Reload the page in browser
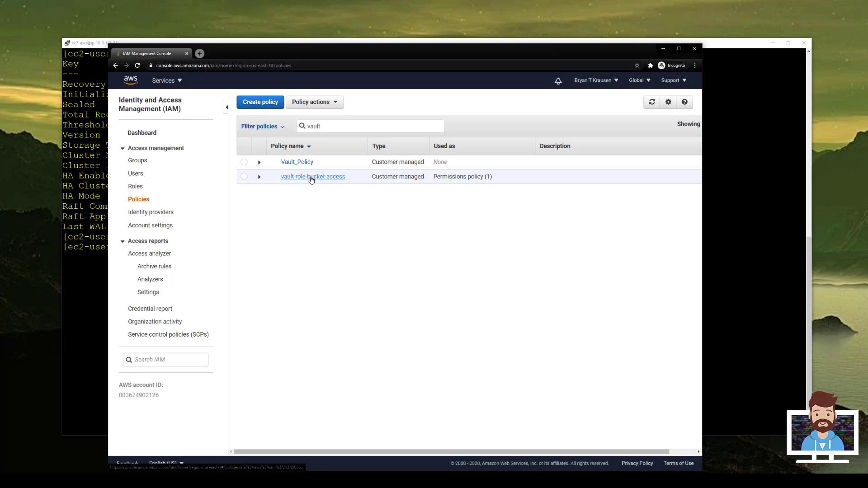868x488 pixels. (137, 66)
